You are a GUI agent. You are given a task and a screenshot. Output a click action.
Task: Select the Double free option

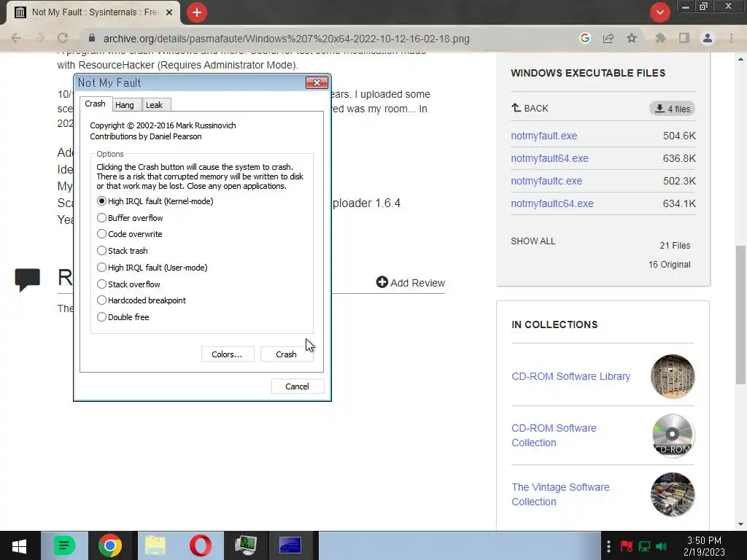(x=123, y=317)
